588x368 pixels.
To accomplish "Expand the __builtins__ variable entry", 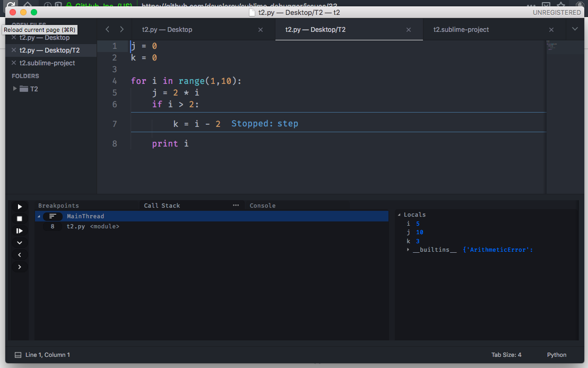I will tap(408, 249).
